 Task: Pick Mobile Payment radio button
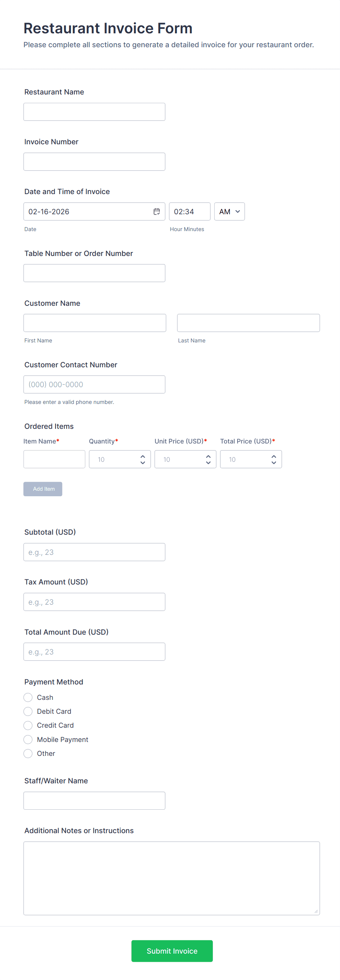point(28,739)
